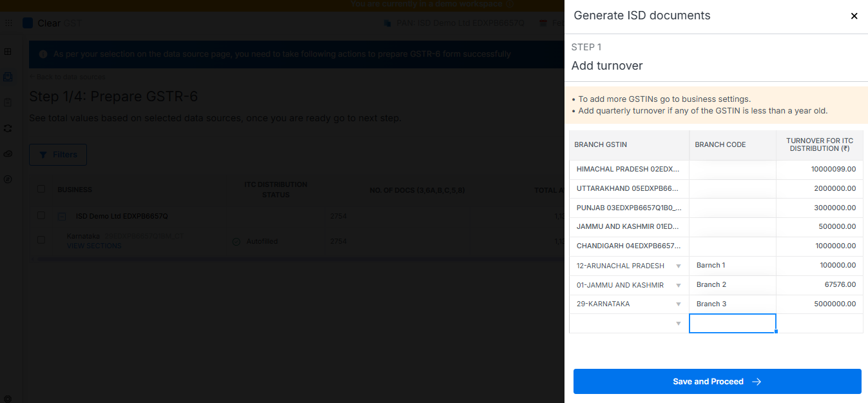Click the info icon in blue banner
Viewport: 868px width, 403px height.
43,54
